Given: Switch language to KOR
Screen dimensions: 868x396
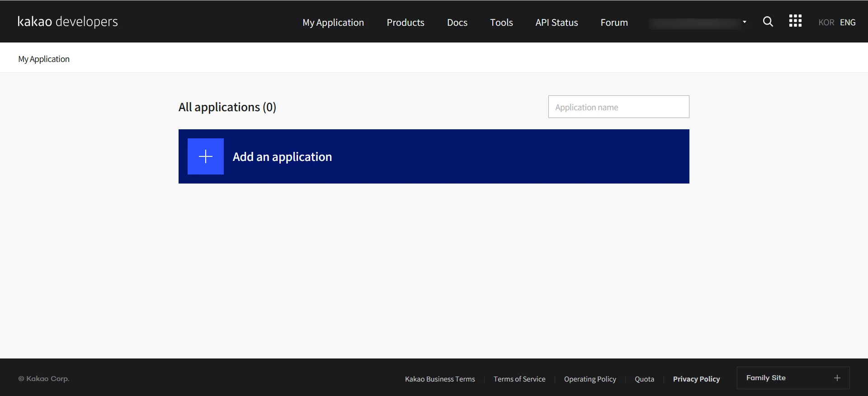Looking at the screenshot, I should click(x=826, y=23).
